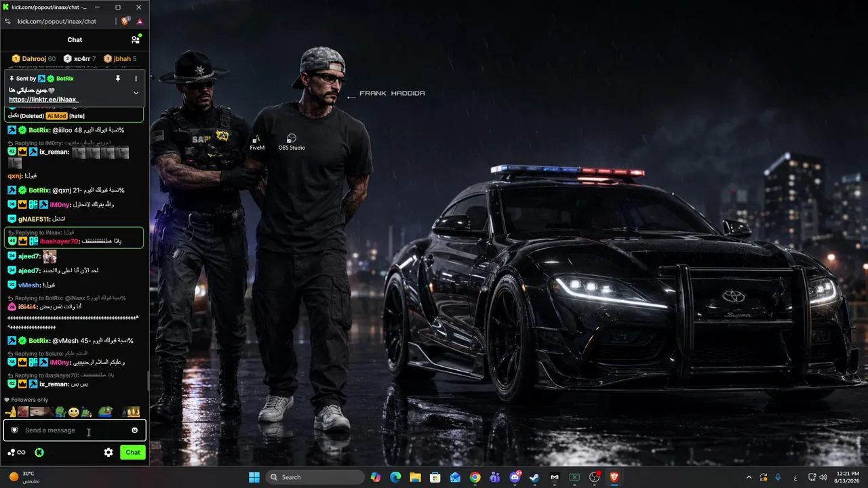Open OBS Studio from the taskbar

pos(595,477)
